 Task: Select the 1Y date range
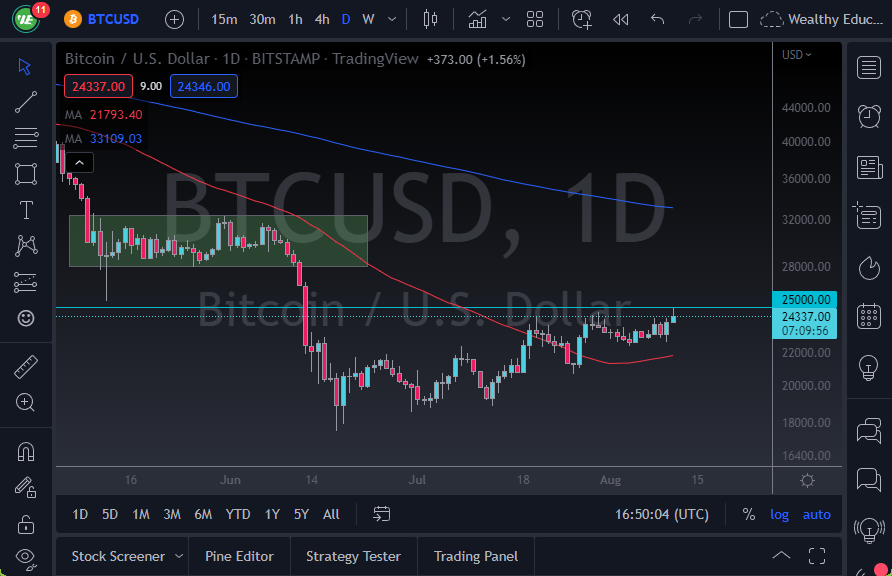(x=271, y=514)
